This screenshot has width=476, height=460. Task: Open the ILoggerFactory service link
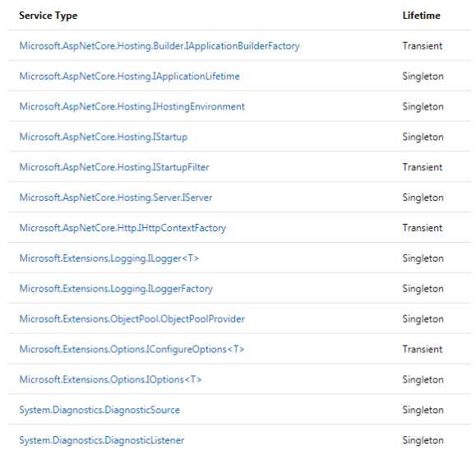click(116, 289)
